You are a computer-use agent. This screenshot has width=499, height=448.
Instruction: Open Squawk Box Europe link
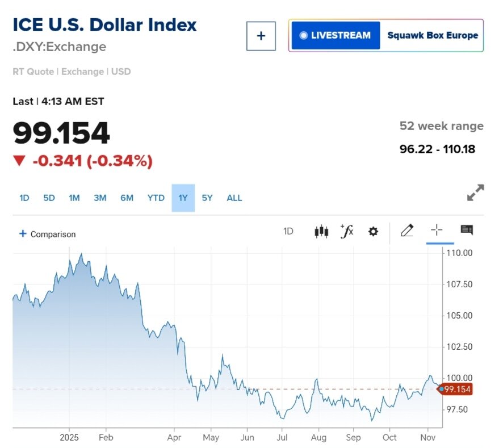432,35
